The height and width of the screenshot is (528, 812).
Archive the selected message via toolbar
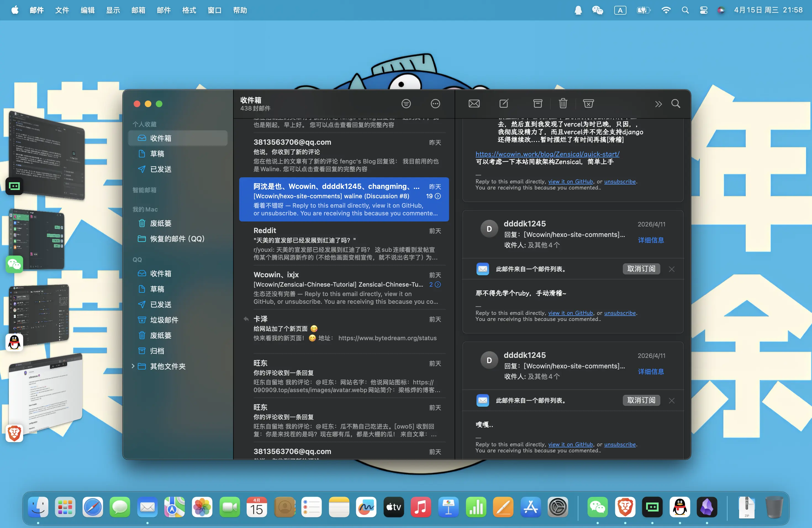pyautogui.click(x=538, y=104)
